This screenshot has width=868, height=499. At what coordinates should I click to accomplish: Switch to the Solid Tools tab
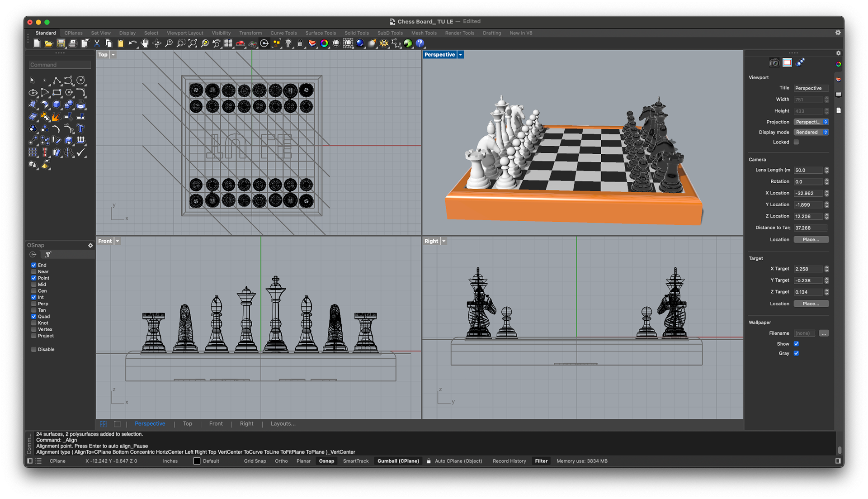point(356,33)
